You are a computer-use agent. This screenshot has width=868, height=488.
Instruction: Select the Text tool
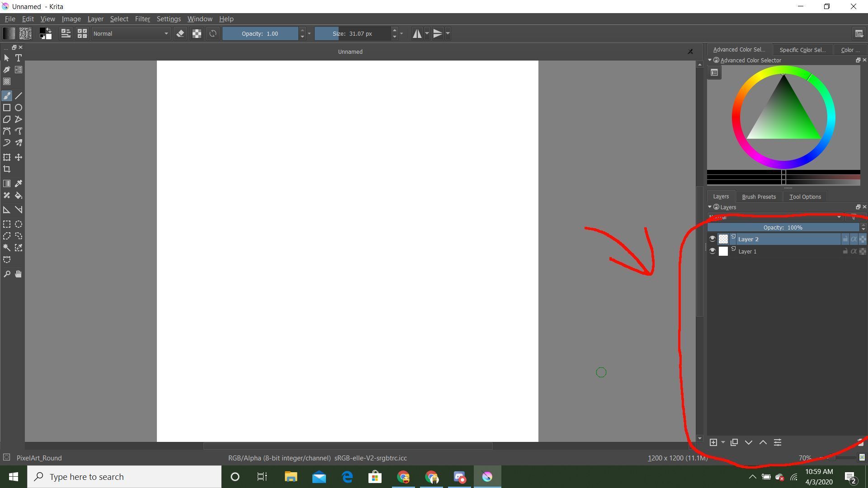click(x=19, y=58)
